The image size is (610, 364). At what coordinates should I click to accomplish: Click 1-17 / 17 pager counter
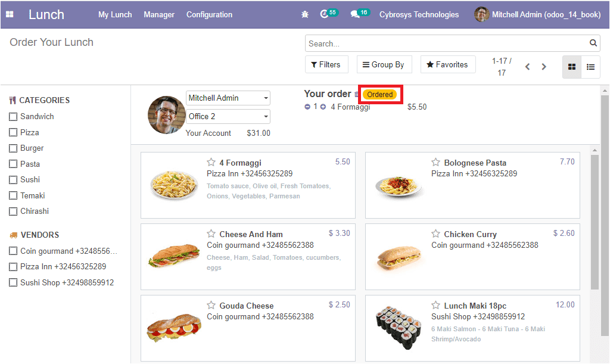pos(502,67)
